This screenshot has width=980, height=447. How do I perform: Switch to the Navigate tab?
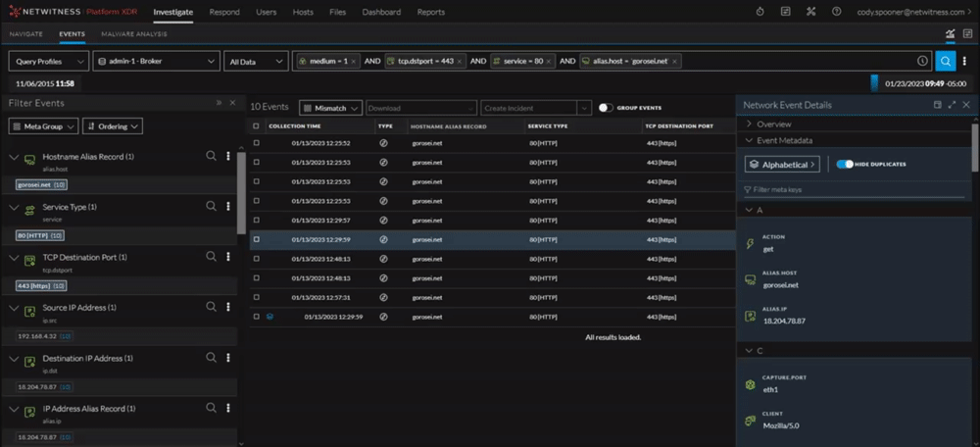(x=26, y=34)
